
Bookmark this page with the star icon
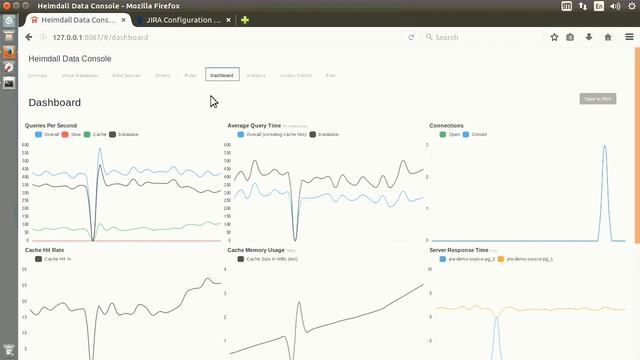click(554, 37)
